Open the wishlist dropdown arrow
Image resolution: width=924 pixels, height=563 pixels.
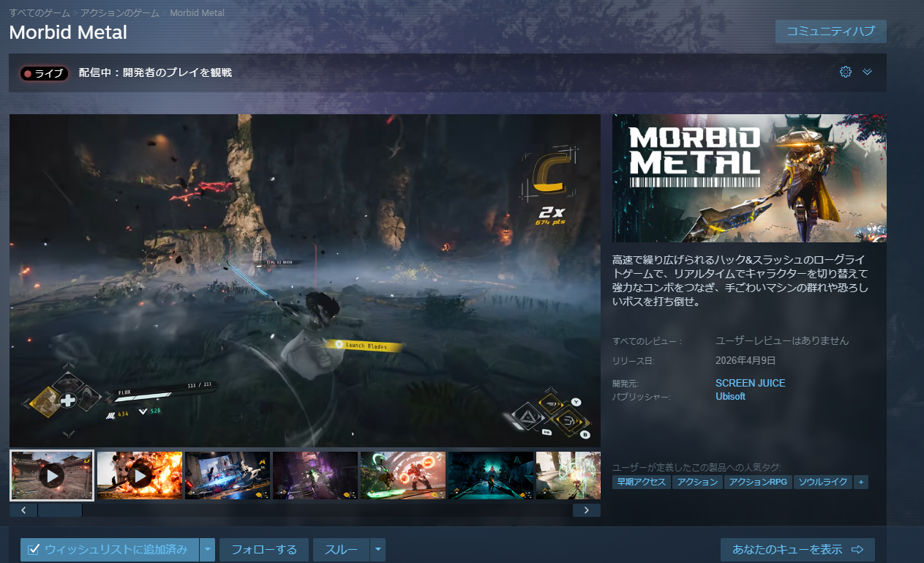tap(209, 549)
